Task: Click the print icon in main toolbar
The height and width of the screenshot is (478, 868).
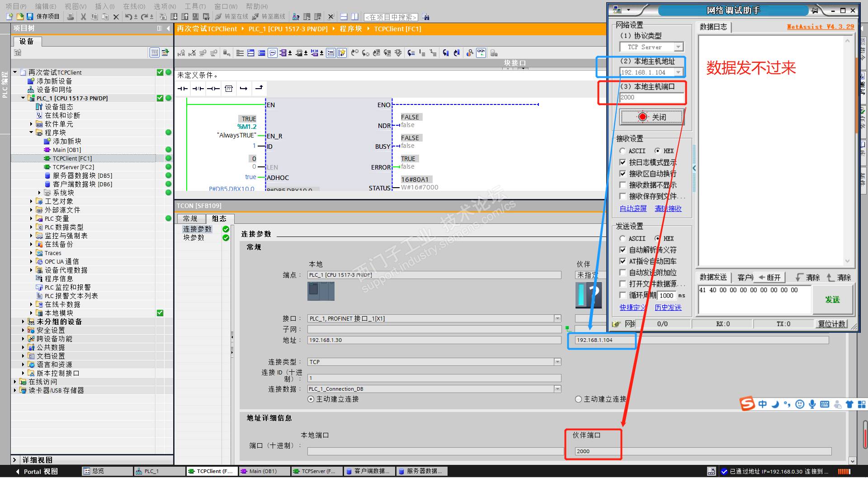Action: coord(71,17)
